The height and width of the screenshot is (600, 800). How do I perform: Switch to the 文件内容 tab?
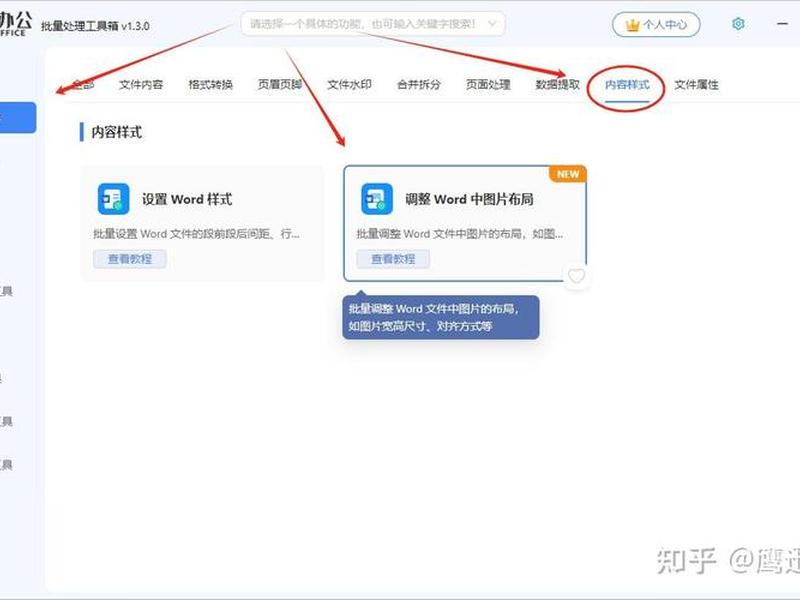pos(141,85)
